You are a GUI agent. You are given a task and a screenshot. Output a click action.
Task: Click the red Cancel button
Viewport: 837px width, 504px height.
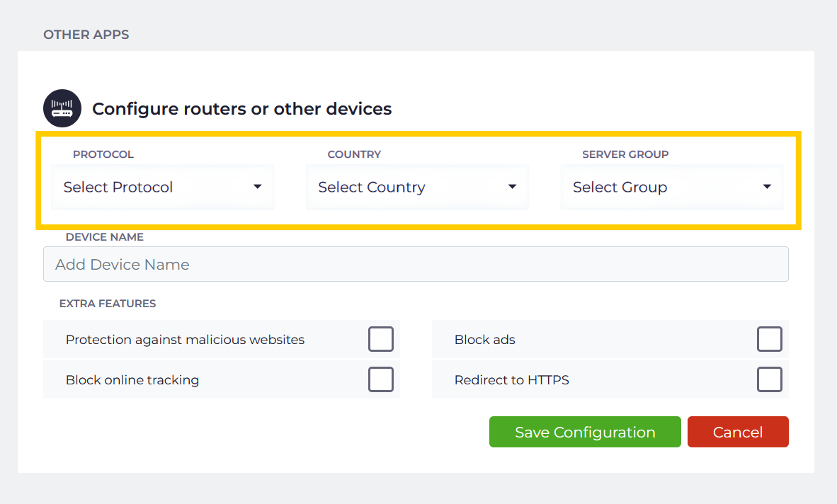pos(738,432)
